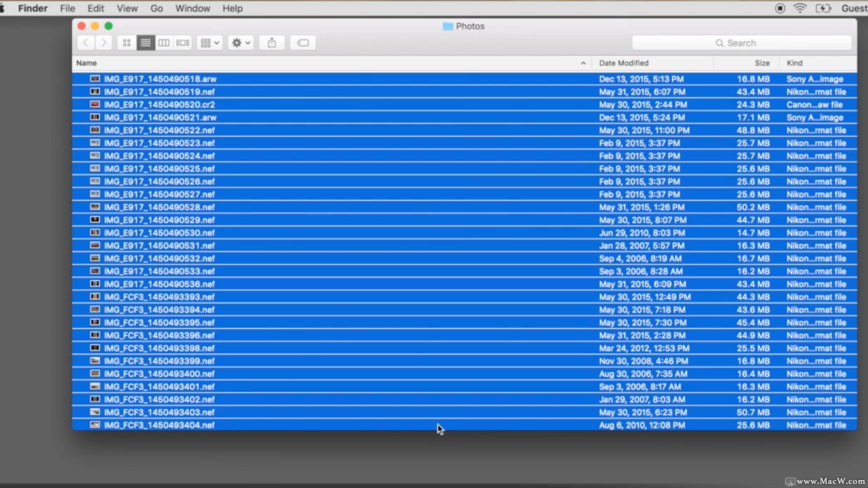
Task: Select file IMG_E917_1450490523.nef
Action: point(464,143)
